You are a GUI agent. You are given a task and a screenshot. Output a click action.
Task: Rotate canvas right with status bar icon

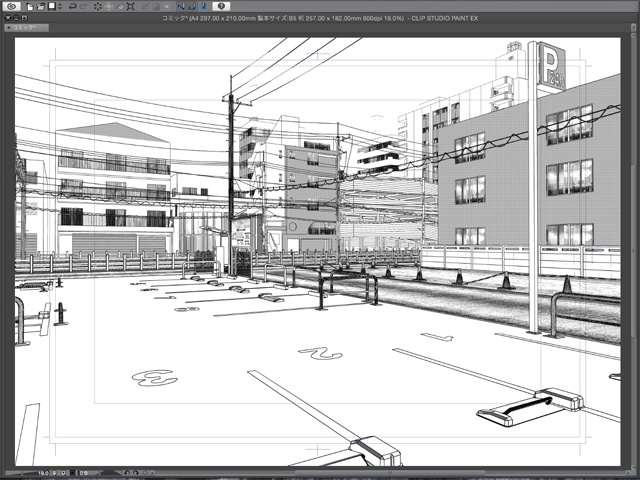136,473
